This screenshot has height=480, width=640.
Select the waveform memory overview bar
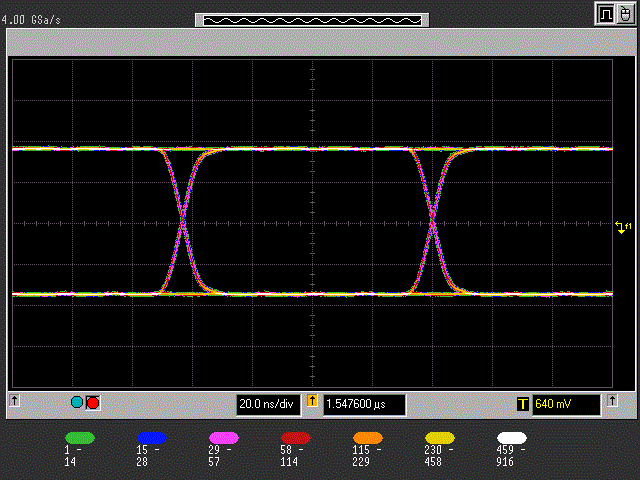coord(312,20)
